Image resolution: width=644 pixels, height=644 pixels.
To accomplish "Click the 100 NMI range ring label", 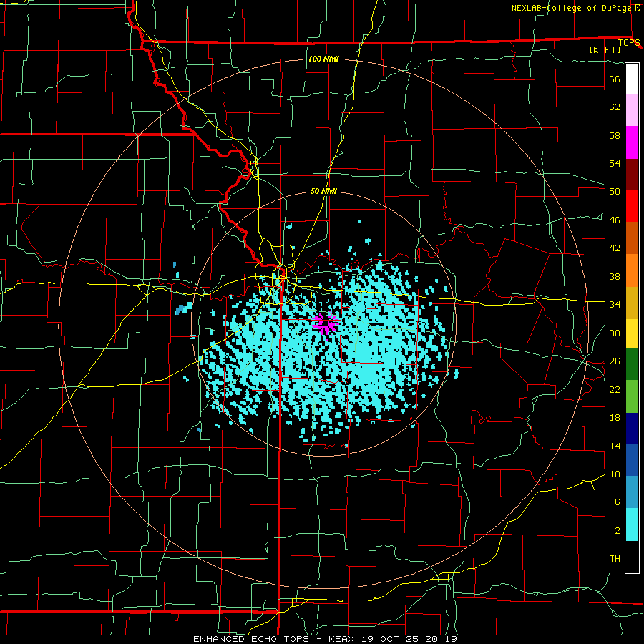I will pyautogui.click(x=323, y=59).
